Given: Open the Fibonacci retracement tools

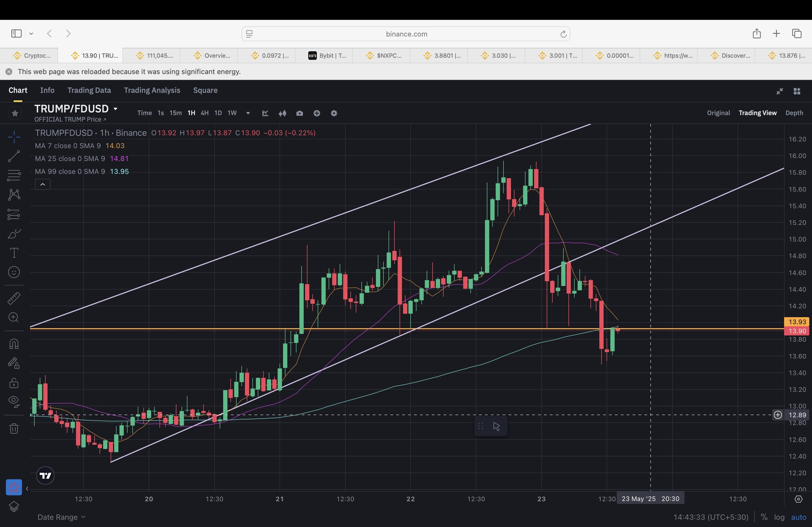Looking at the screenshot, I should tap(14, 175).
